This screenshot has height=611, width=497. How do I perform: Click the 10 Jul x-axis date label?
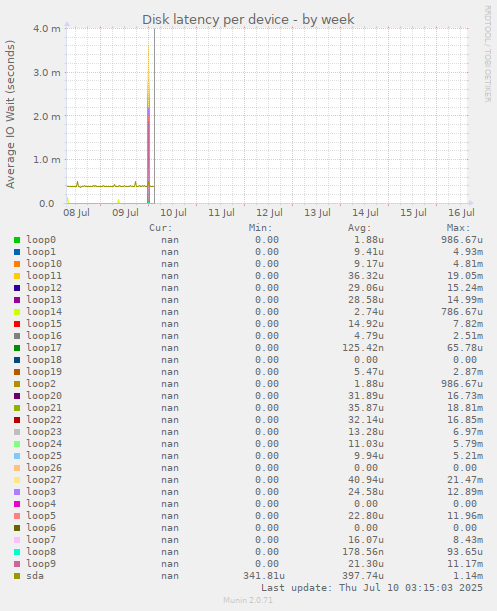coord(173,213)
